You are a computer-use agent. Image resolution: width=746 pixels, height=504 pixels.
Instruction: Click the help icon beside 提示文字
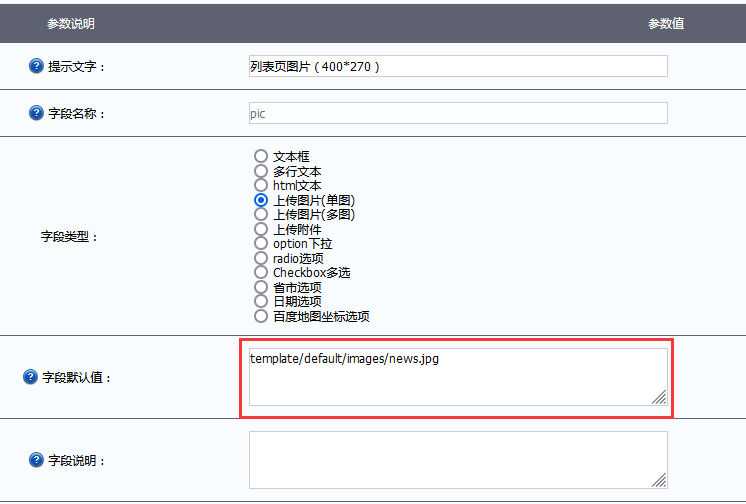pos(36,67)
